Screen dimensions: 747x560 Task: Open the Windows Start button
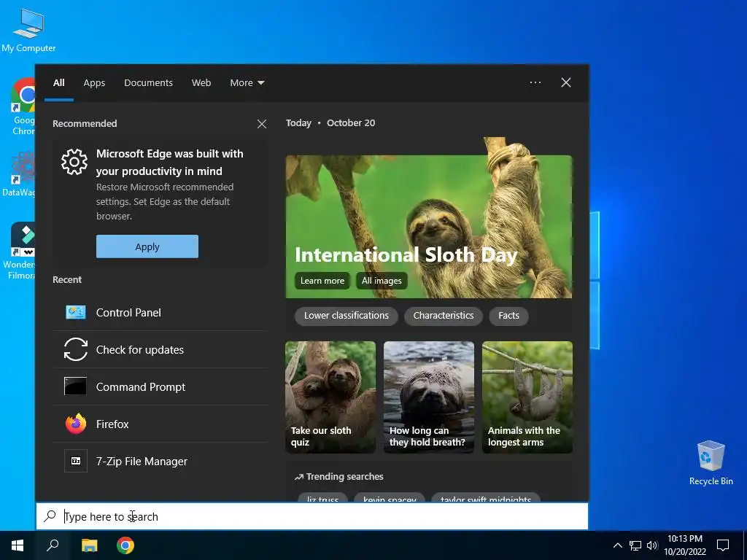pos(18,545)
